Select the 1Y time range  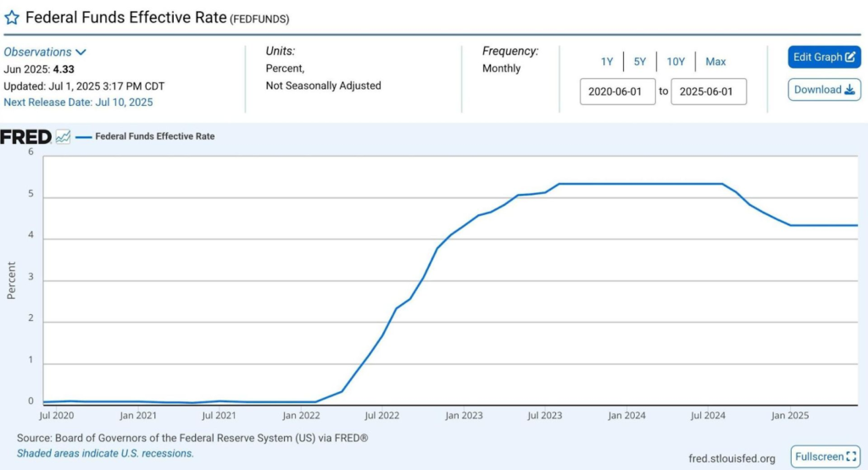(x=607, y=62)
